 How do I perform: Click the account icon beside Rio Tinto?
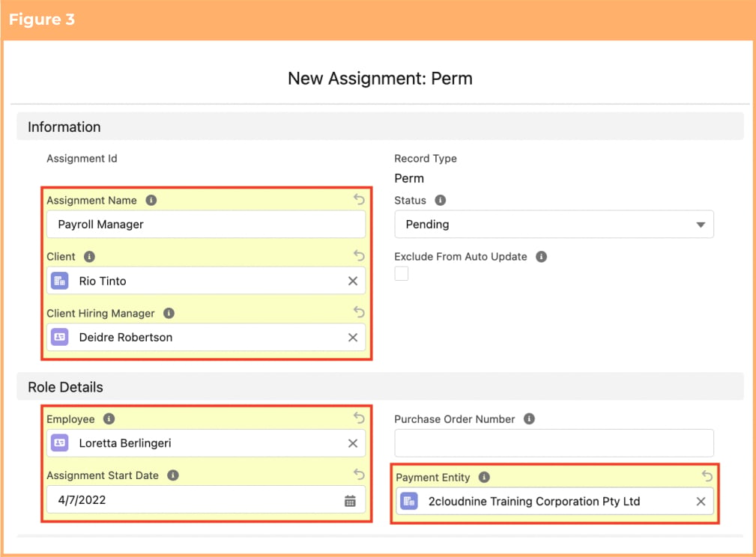[60, 281]
